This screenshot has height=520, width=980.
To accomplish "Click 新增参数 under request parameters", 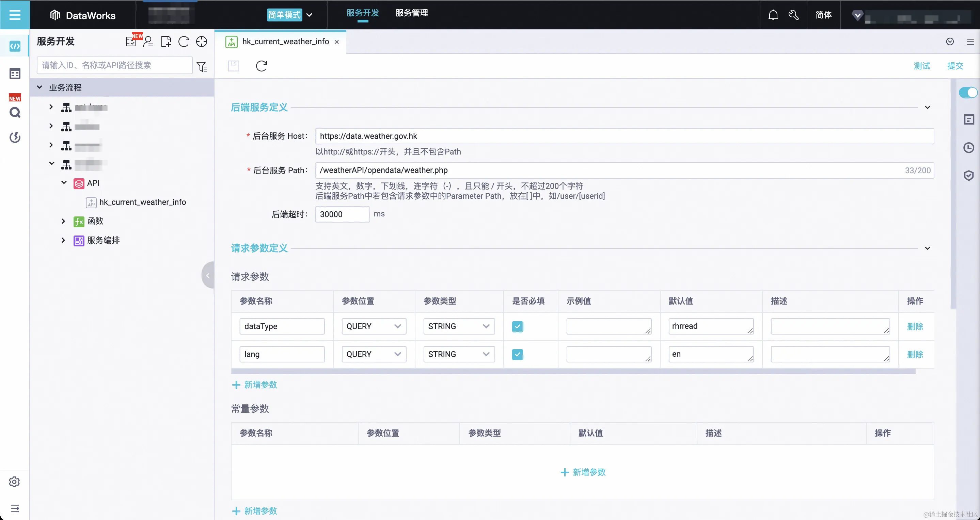I will coord(254,384).
